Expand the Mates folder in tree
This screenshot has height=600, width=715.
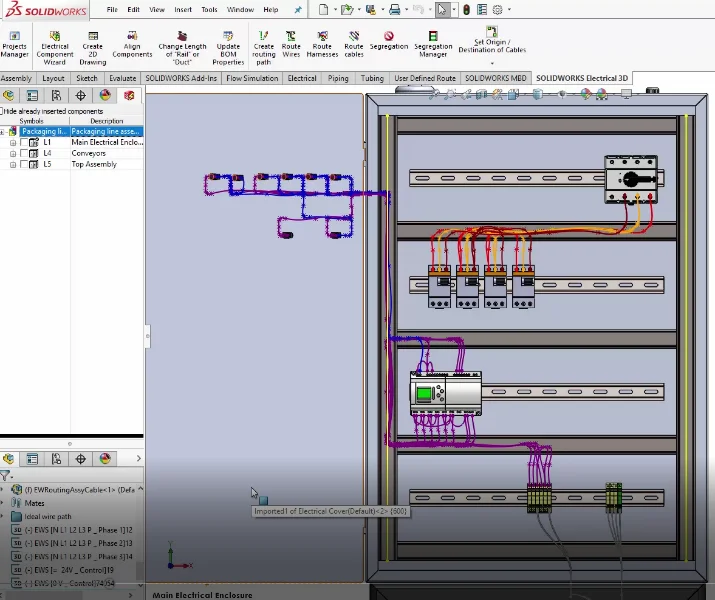click(4, 503)
